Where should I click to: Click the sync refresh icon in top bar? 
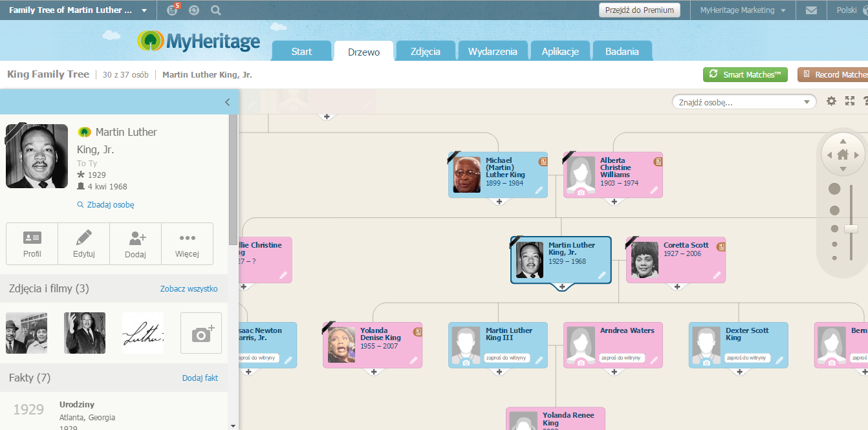tap(194, 10)
